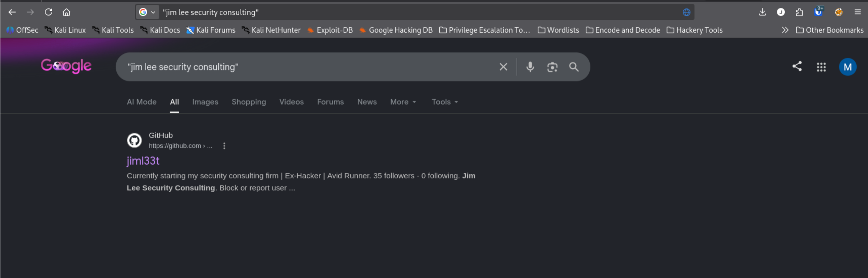Click the browser forward arrow
The width and height of the screenshot is (868, 278).
pos(30,12)
